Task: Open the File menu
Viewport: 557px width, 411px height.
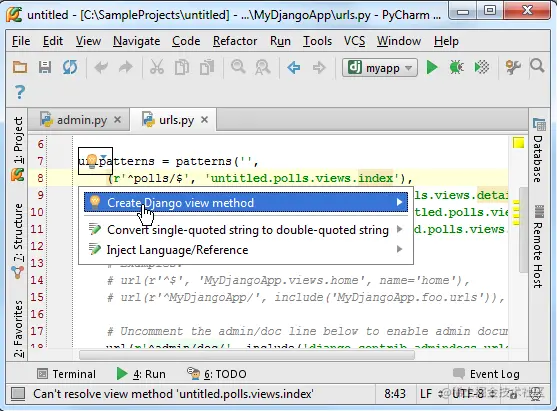Action: pyautogui.click(x=21, y=41)
